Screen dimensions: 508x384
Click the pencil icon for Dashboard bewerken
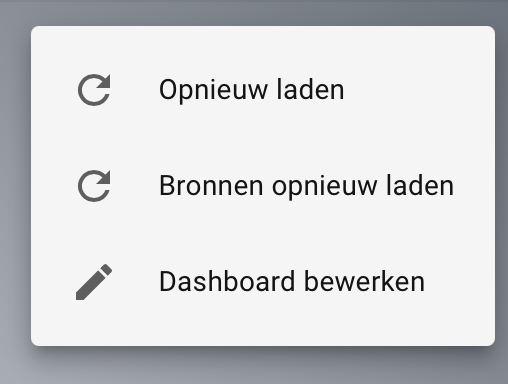click(x=94, y=282)
